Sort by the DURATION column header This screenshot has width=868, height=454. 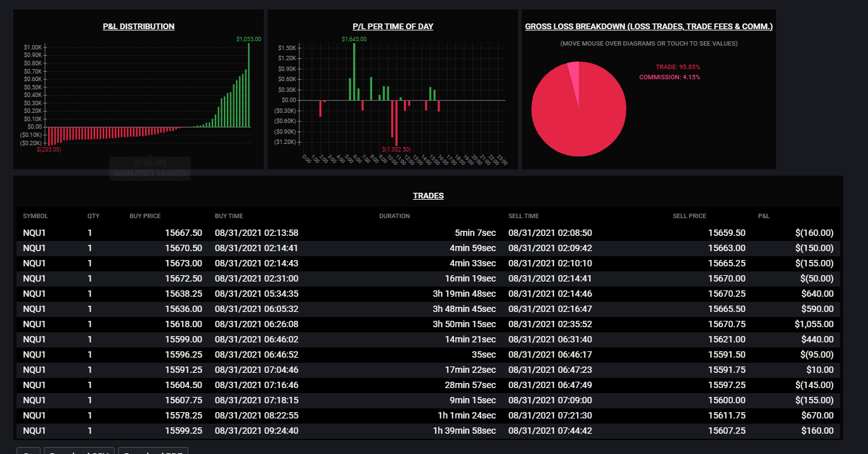point(394,216)
